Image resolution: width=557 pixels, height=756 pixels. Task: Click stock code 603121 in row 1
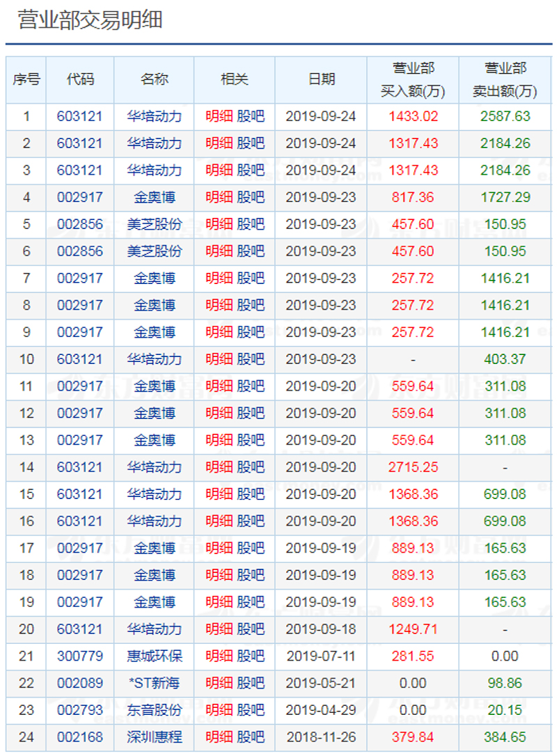click(x=79, y=116)
